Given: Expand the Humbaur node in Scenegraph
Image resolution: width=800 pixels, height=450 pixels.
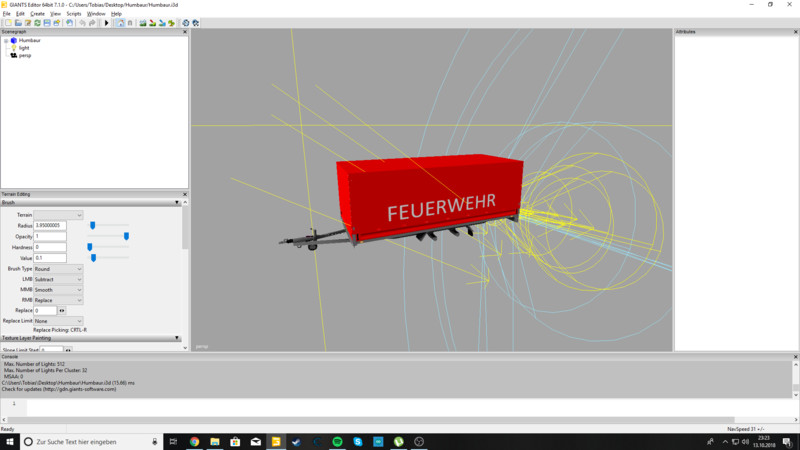Looking at the screenshot, I should [x=6, y=40].
